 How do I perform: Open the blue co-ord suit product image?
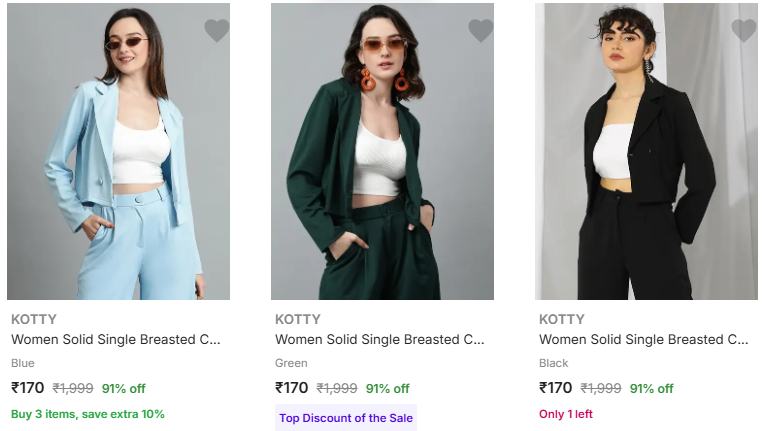pos(118,151)
